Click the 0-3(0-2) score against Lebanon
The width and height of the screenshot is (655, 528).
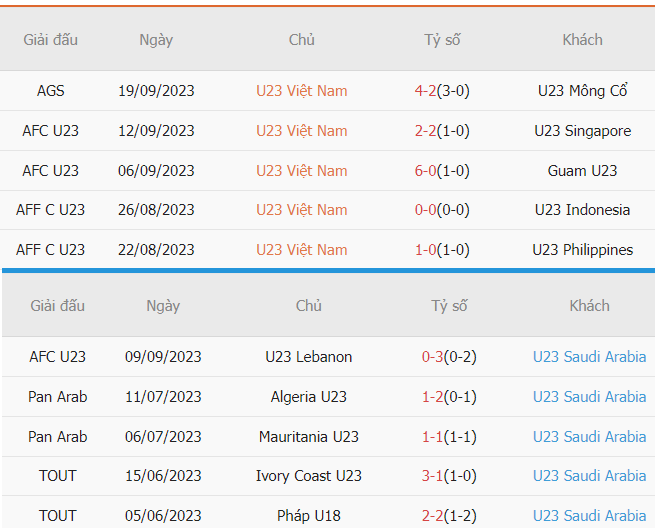(x=449, y=357)
